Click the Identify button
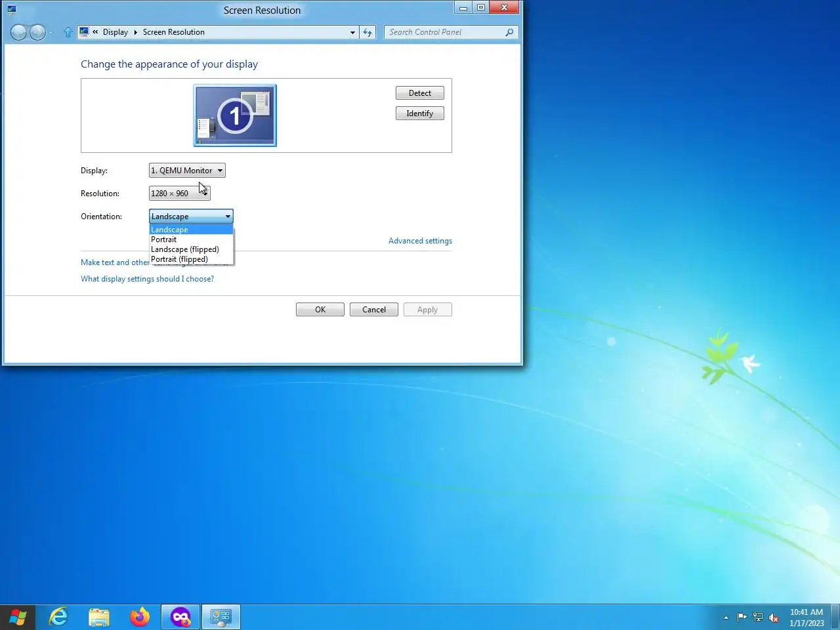Viewport: 840px width, 630px height. pos(420,114)
